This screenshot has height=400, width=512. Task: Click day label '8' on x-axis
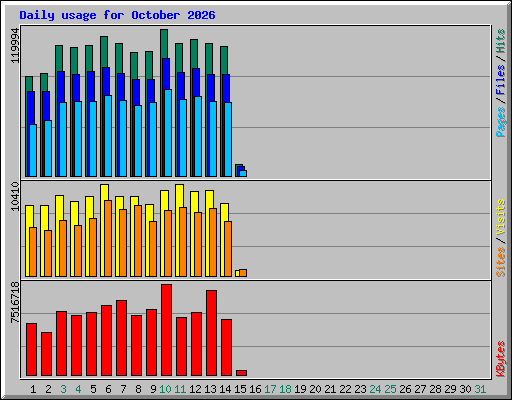tap(138, 389)
